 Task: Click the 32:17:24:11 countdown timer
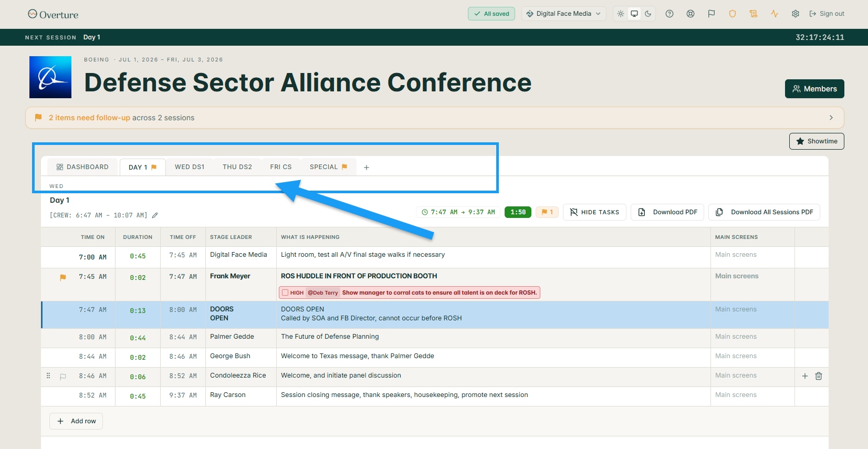tap(820, 37)
